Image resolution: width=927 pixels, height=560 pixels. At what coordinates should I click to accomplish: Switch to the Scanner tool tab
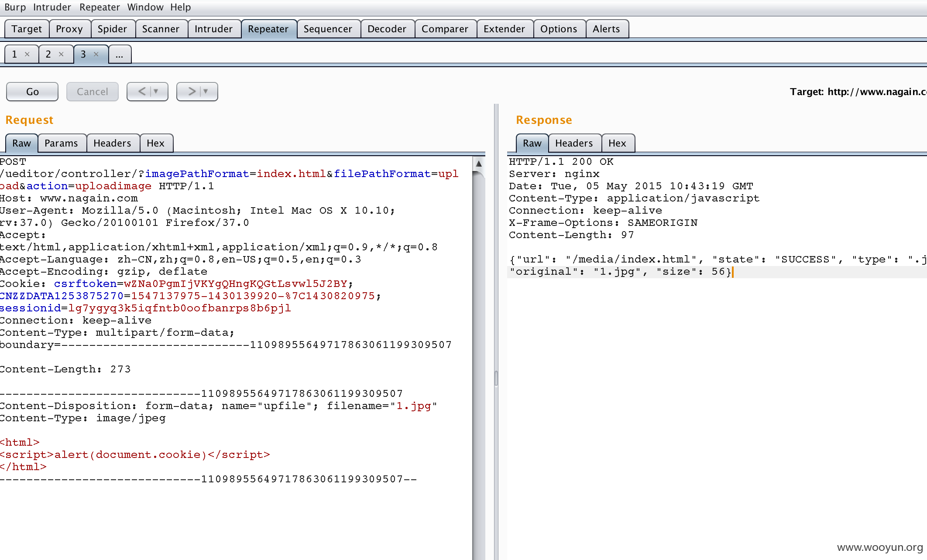pos(161,29)
